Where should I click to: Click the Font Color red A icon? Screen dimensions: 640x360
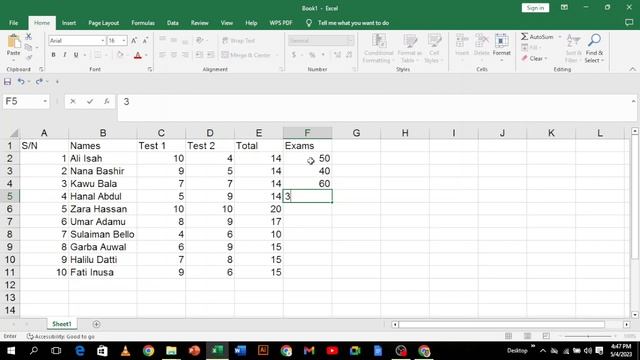coord(138,55)
